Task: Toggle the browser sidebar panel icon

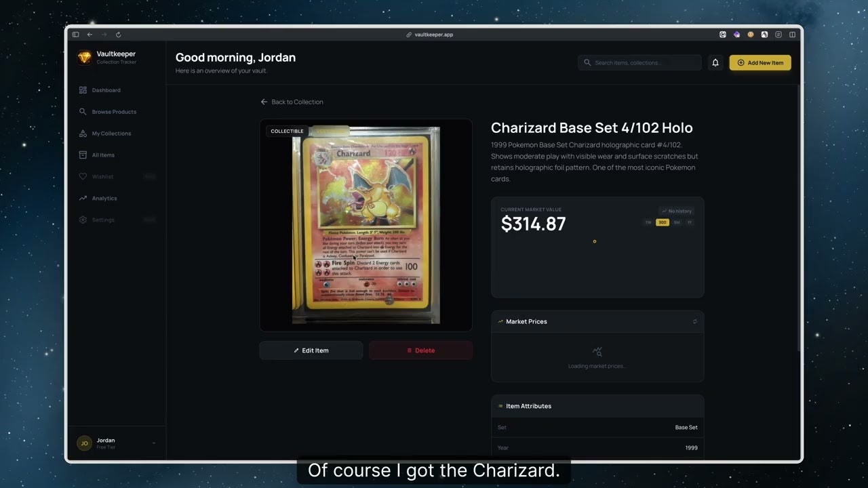Action: pos(75,35)
